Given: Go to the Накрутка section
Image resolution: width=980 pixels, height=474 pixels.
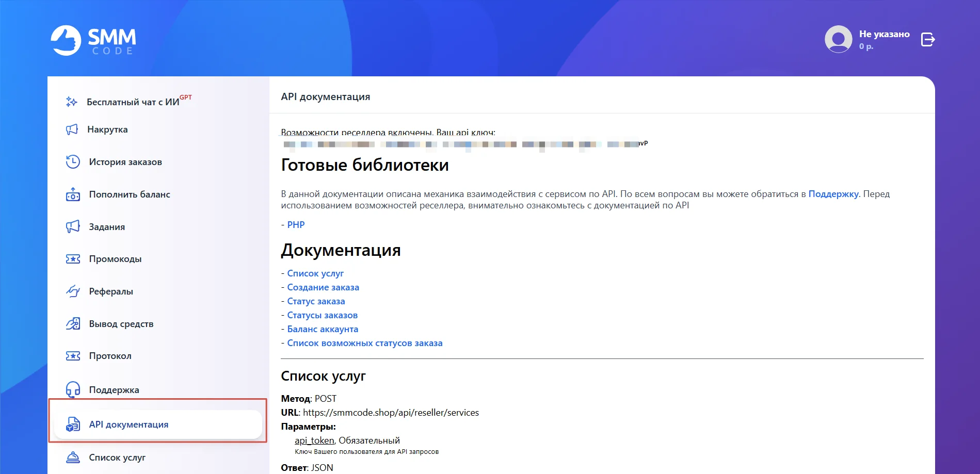Looking at the screenshot, I should click(107, 129).
